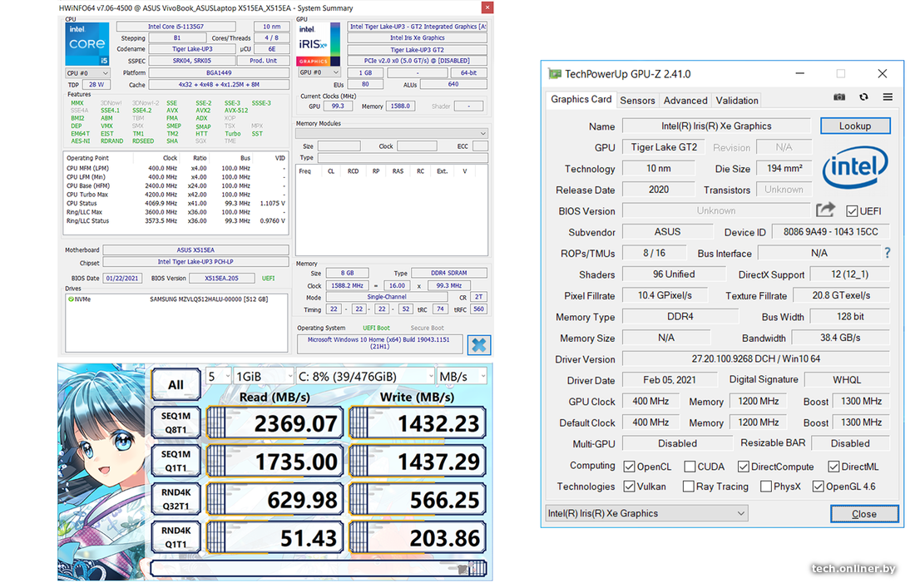Click the GPU-Z refresh icon

(x=863, y=97)
